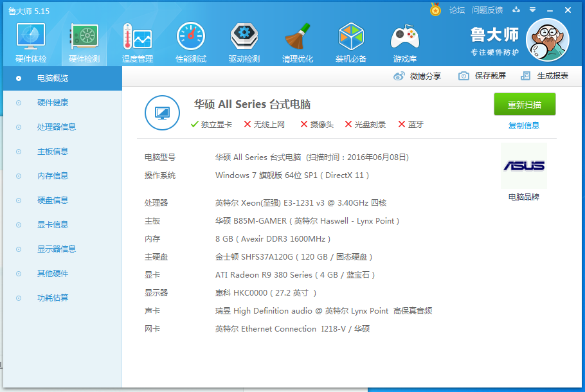Open 游戏库 game library controller

(x=405, y=42)
